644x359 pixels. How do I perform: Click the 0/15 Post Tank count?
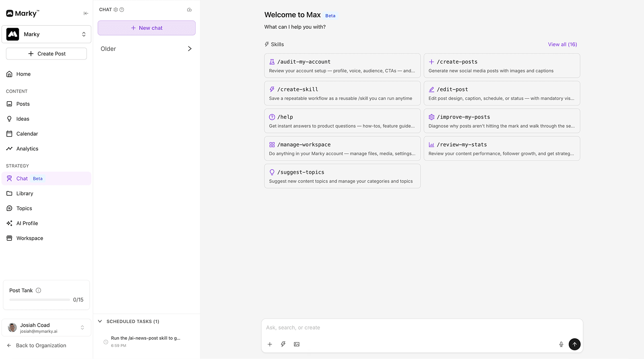click(x=78, y=300)
